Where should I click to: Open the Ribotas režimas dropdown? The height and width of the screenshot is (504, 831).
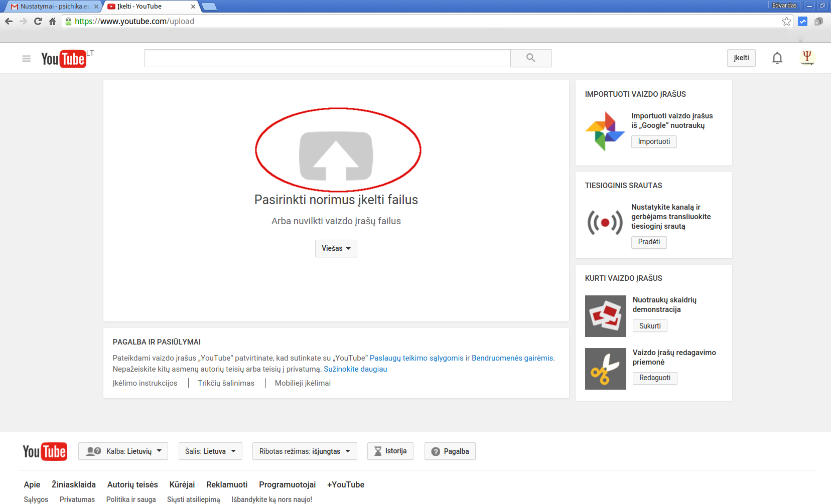coord(305,451)
